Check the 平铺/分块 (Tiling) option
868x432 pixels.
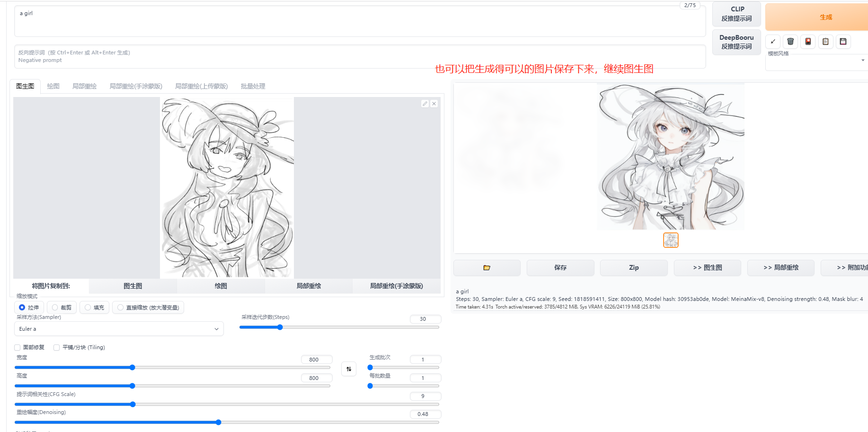coord(56,347)
